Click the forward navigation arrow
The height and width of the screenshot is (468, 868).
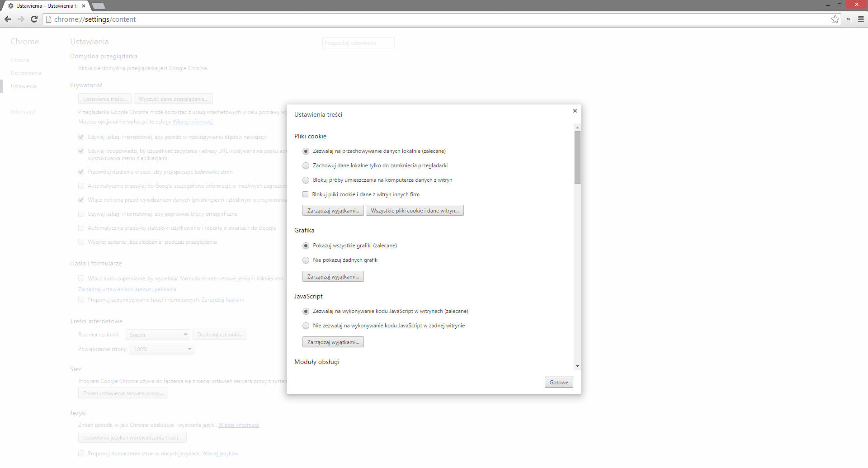tap(21, 19)
